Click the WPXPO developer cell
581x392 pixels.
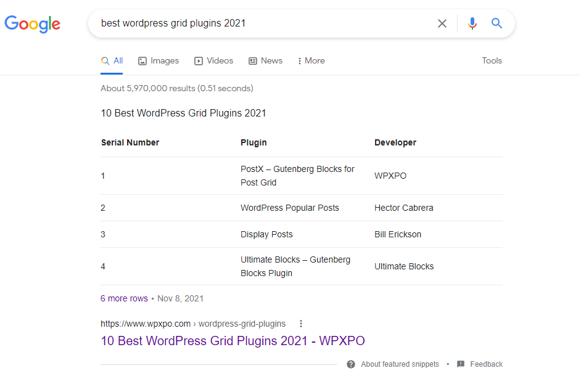click(x=390, y=176)
